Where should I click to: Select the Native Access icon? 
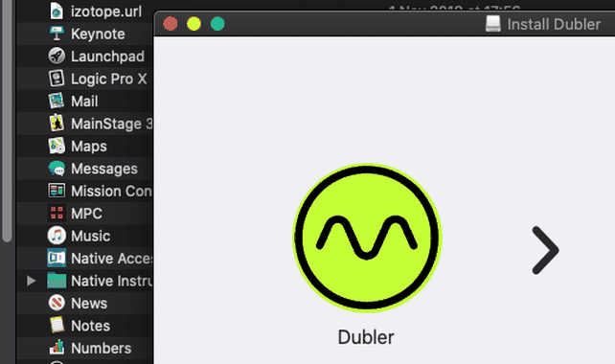(x=57, y=258)
